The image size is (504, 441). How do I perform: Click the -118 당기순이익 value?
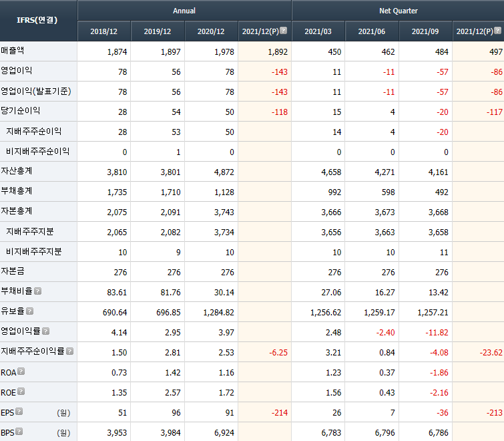click(x=279, y=112)
